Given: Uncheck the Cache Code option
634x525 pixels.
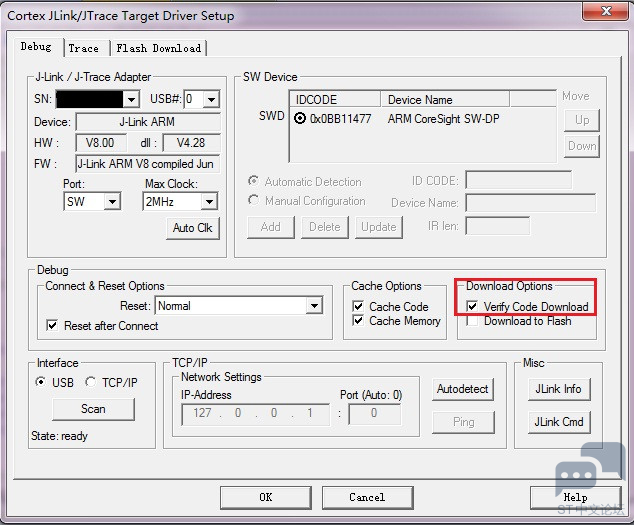Looking at the screenshot, I should point(359,307).
